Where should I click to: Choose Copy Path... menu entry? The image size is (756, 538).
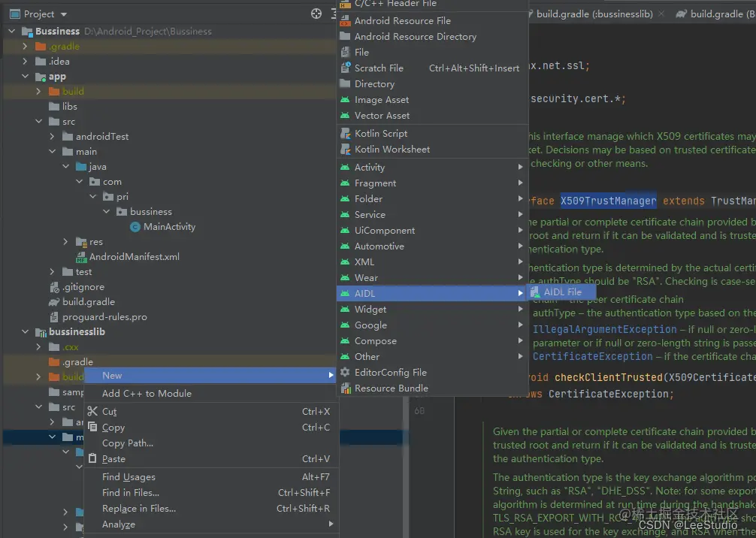point(210,443)
